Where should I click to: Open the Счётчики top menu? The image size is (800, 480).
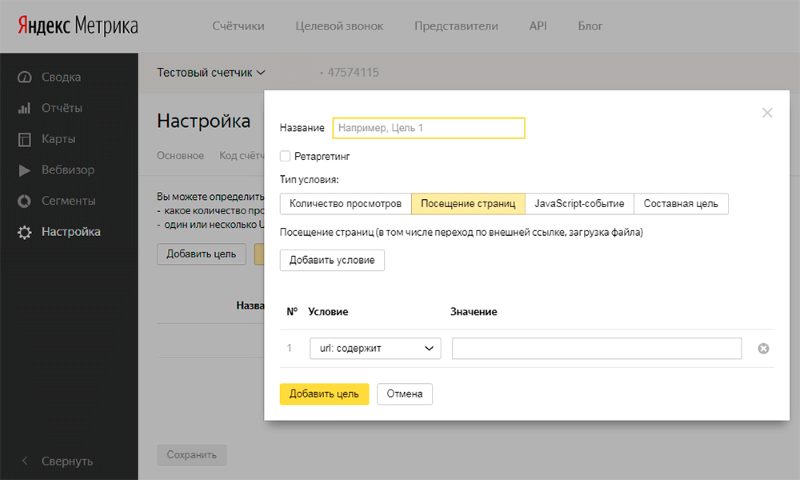pyautogui.click(x=238, y=26)
